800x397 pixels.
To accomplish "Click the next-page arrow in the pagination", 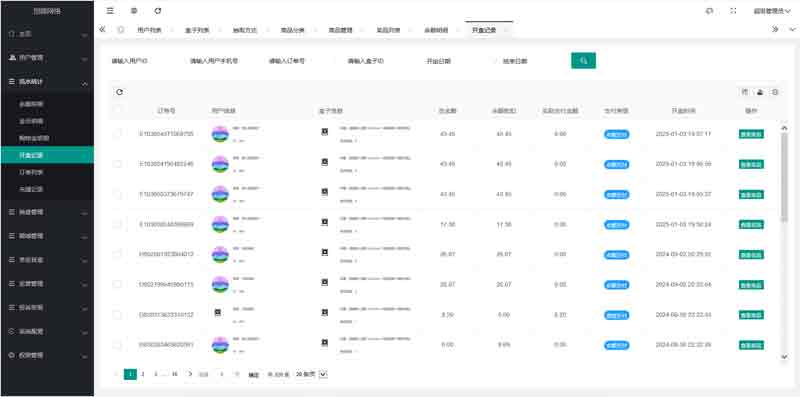I will click(x=190, y=375).
